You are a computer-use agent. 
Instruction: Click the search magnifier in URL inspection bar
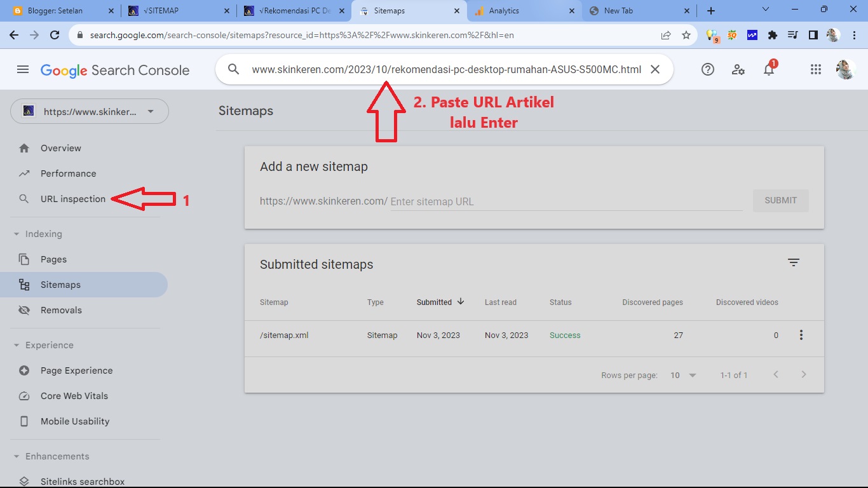tap(234, 70)
